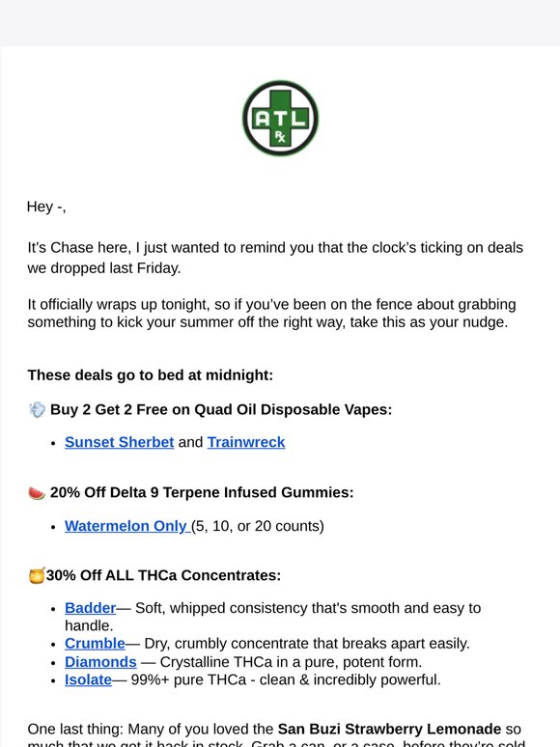Click the '(5, 10, or 20 counts)' text
The image size is (560, 747).
[258, 526]
